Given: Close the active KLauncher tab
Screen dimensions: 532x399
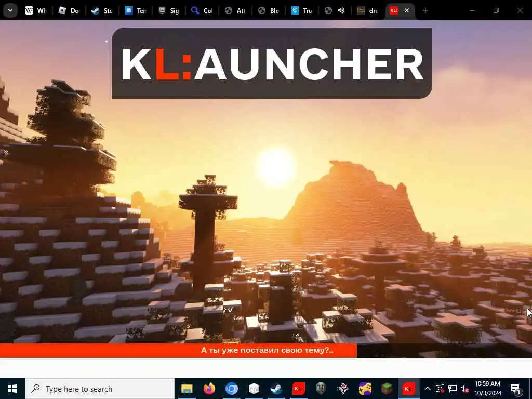Looking at the screenshot, I should tap(406, 10).
